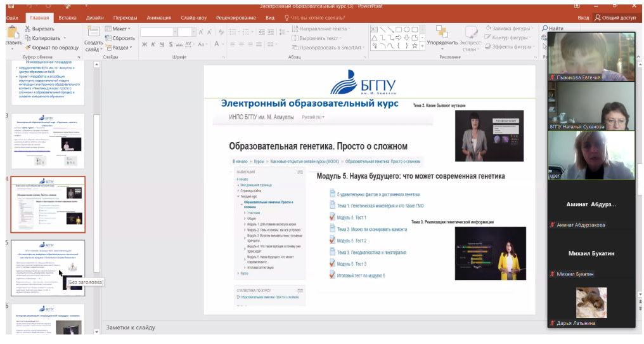Expand the Section (Раздел) dropdown
This screenshot has height=344, width=644.
(120, 47)
